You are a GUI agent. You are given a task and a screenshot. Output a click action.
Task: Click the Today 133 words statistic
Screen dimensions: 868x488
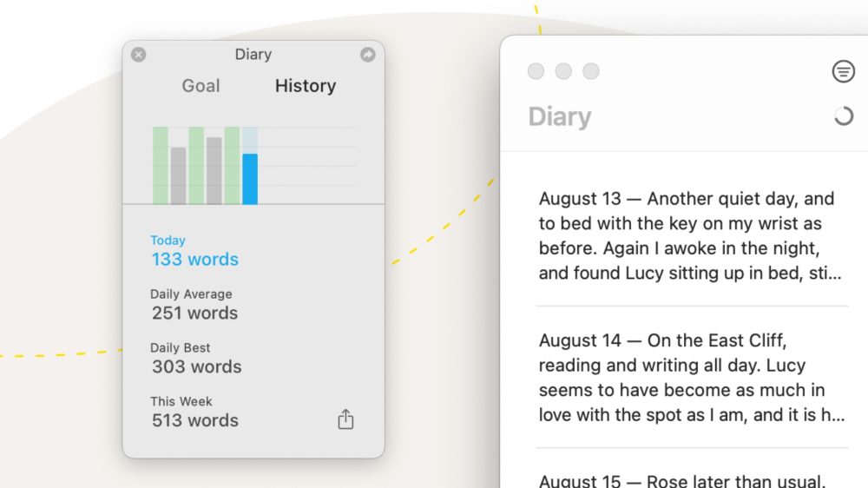(x=194, y=251)
